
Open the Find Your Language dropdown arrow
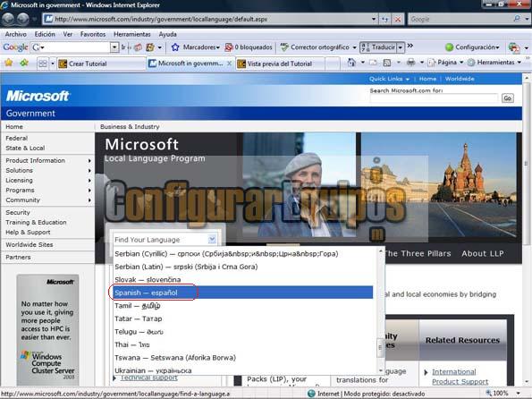tap(212, 240)
